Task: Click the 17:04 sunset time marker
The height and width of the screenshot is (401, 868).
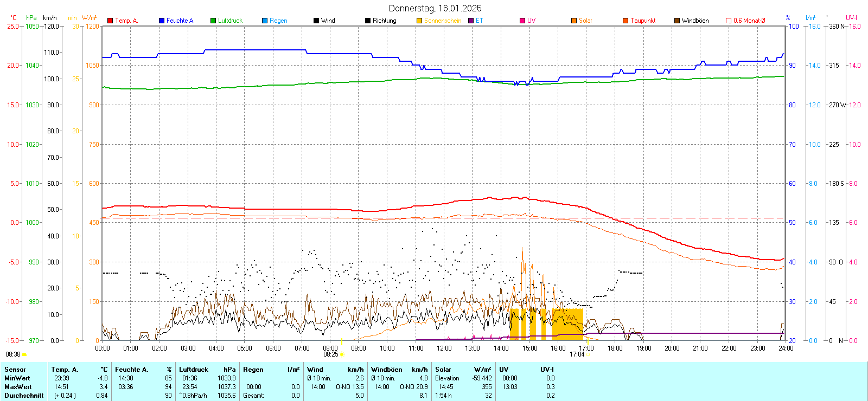Action: coord(577,354)
